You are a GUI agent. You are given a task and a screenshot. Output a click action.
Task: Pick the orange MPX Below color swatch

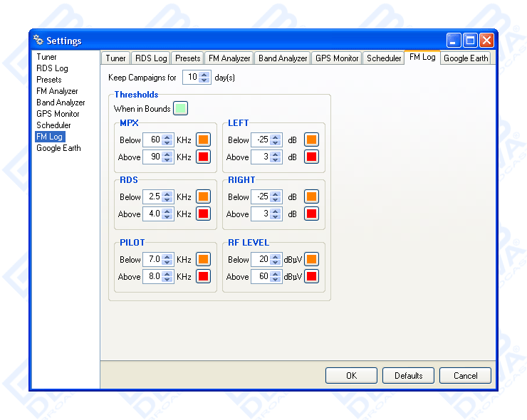pyautogui.click(x=203, y=140)
